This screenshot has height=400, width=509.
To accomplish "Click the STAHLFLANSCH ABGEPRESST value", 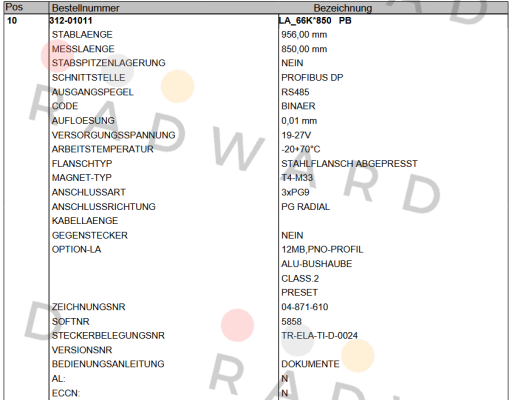I will (x=349, y=164).
